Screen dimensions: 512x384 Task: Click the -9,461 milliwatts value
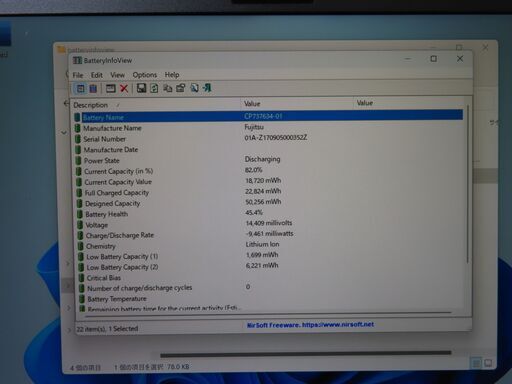click(x=270, y=234)
